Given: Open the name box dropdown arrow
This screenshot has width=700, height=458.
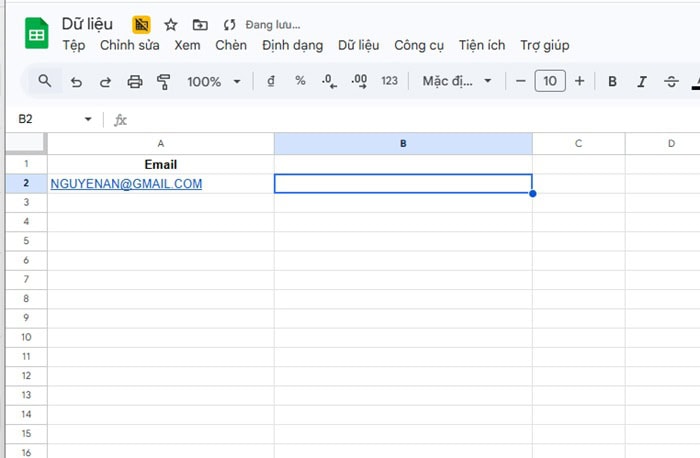Looking at the screenshot, I should [x=88, y=119].
